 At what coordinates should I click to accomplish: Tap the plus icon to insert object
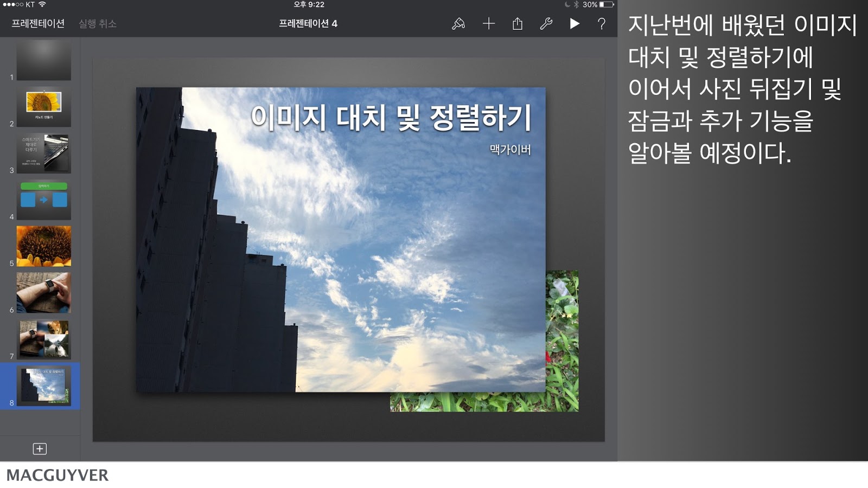pos(489,23)
